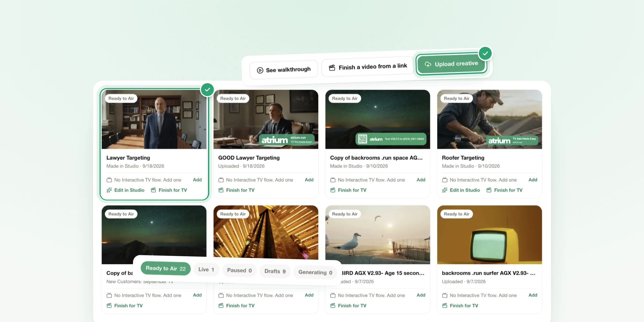Switch to the Live 1 filter tab
644x322 pixels.
coord(206,269)
